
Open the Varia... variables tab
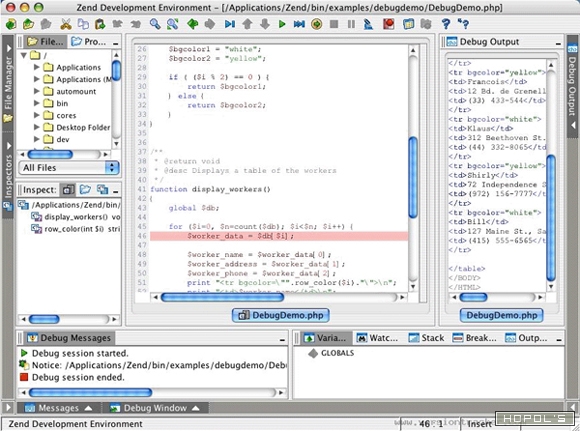tap(325, 338)
